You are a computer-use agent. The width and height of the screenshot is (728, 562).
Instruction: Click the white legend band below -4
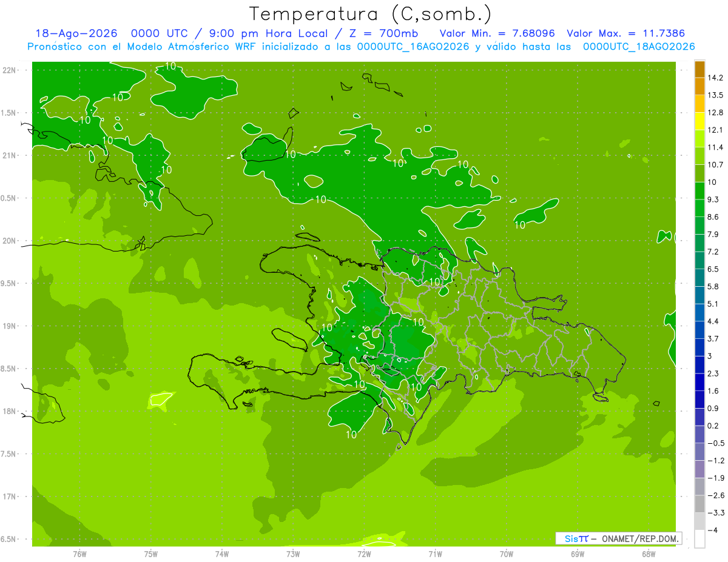699,538
